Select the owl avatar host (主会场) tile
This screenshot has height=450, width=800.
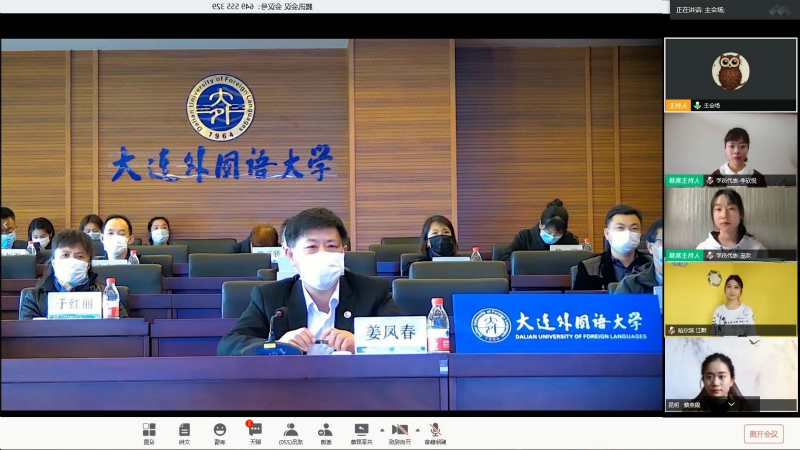730,74
